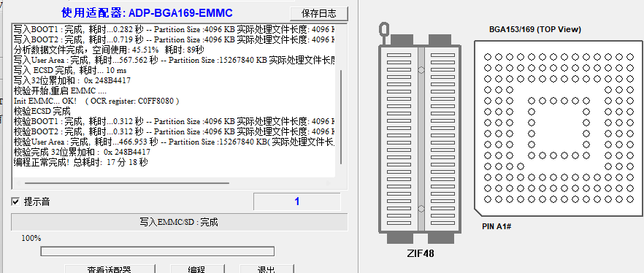Viewport: 644px width, 273px height.
Task: Click the scroll-right arrow of log scrollbar
Action: tap(329, 183)
